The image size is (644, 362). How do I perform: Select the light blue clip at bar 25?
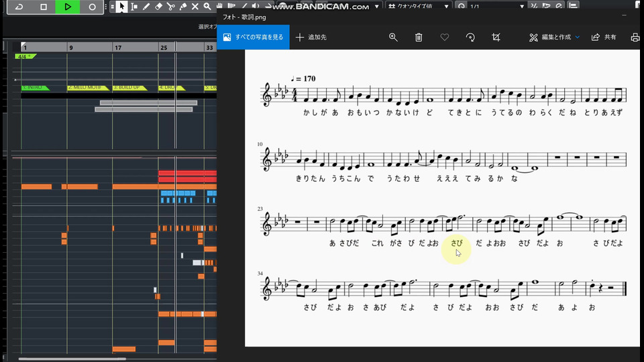pos(178,193)
